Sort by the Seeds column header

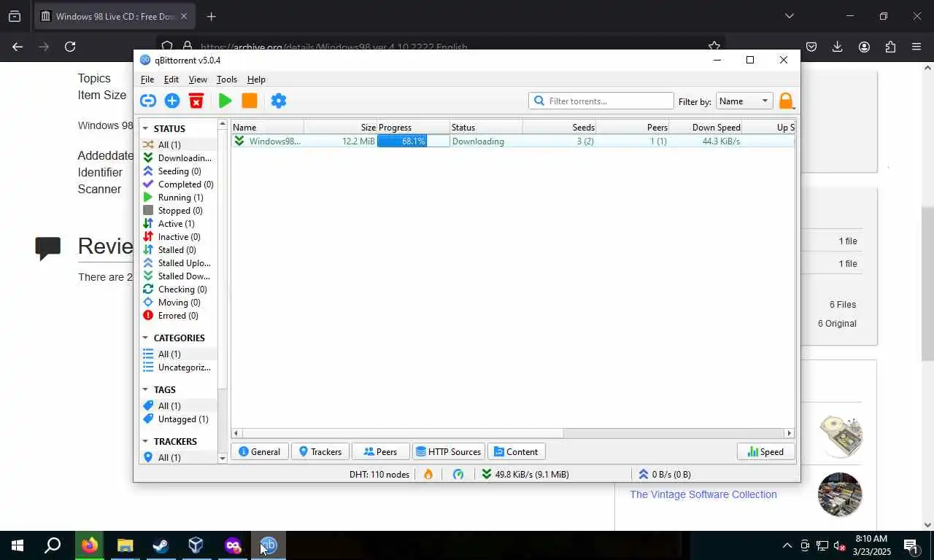(559, 128)
